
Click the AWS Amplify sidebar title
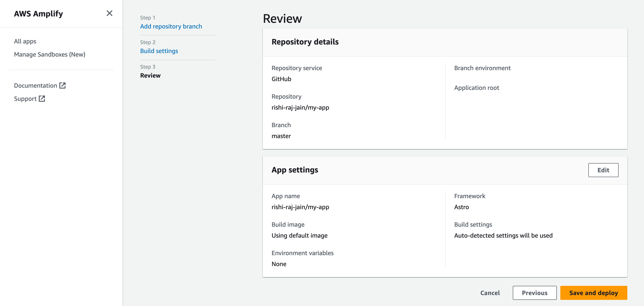pyautogui.click(x=39, y=14)
